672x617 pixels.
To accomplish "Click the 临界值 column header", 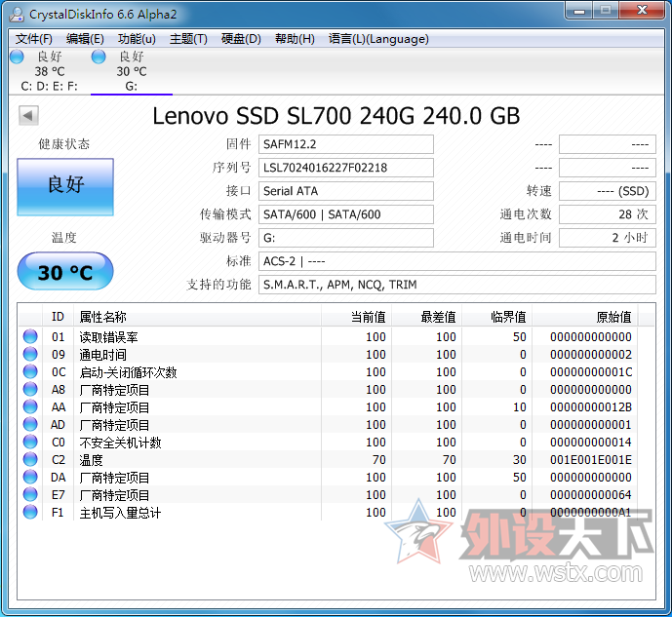I will 496,317.
